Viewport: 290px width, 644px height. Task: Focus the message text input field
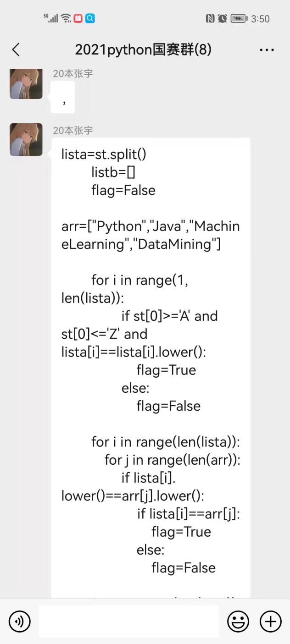pyautogui.click(x=129, y=621)
